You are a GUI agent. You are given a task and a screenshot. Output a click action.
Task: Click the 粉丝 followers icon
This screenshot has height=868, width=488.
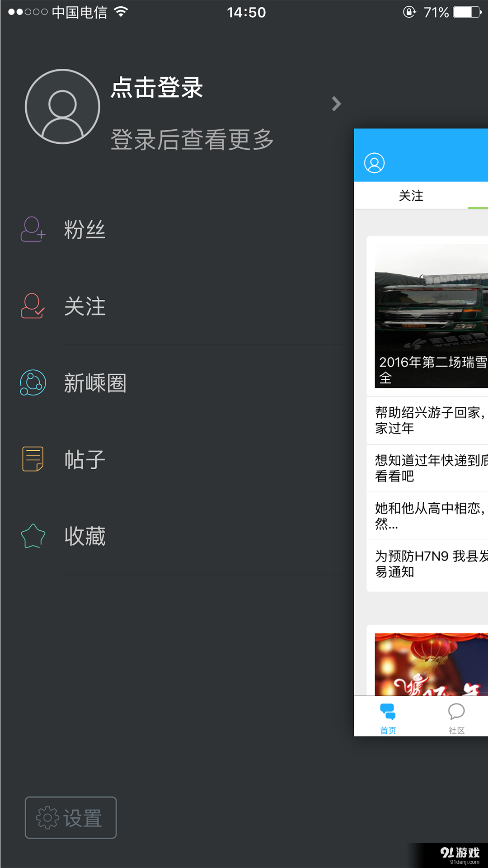point(33,229)
